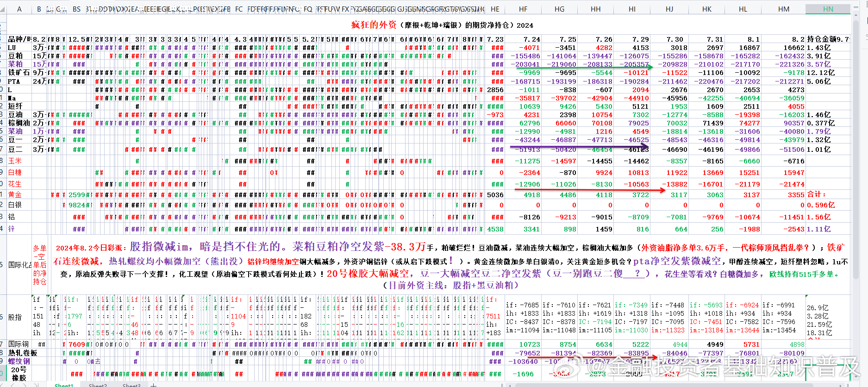The image size is (868, 387).
Task: Select column header HL
Action: point(743,9)
